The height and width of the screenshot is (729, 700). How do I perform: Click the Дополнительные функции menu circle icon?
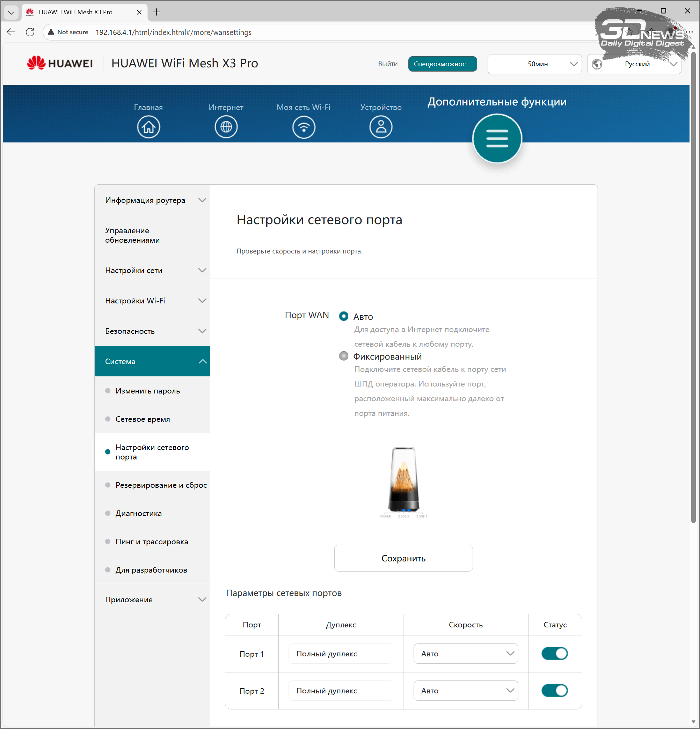tap(497, 138)
